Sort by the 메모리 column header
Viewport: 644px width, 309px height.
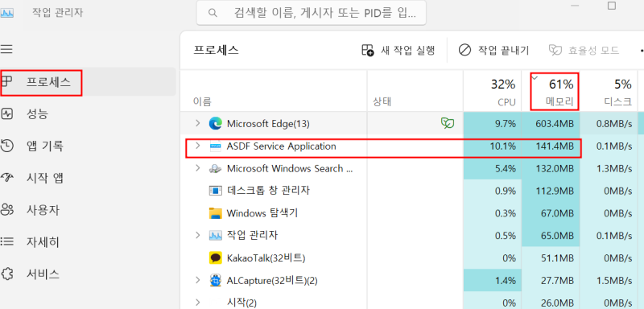(551, 91)
